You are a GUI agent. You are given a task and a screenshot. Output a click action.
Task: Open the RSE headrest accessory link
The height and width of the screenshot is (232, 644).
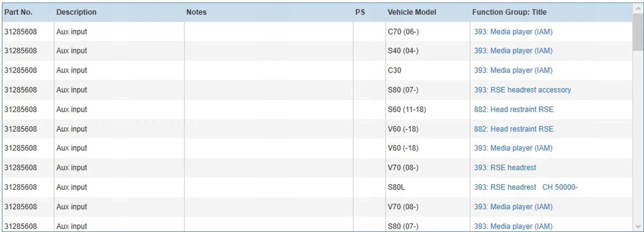point(522,90)
